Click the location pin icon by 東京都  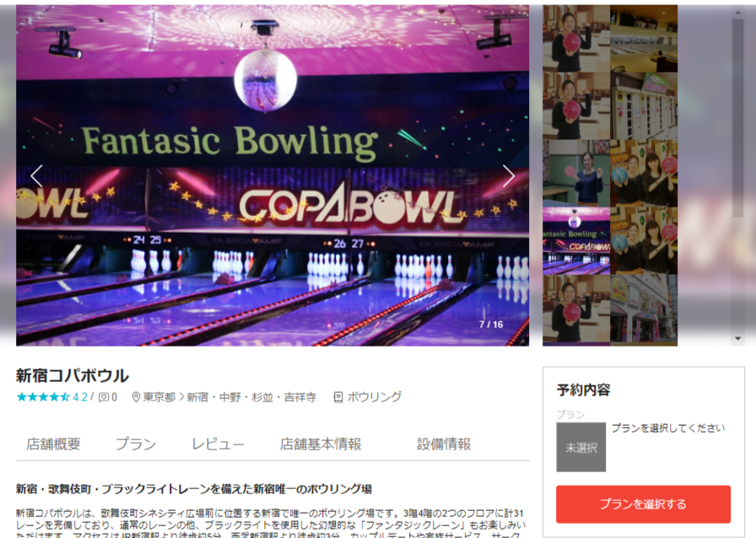pos(136,397)
